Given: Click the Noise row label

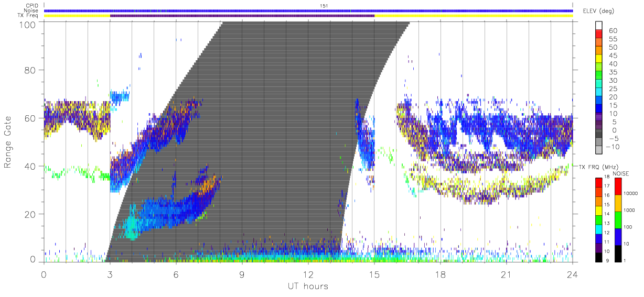Looking at the screenshot, I should 31,10.
